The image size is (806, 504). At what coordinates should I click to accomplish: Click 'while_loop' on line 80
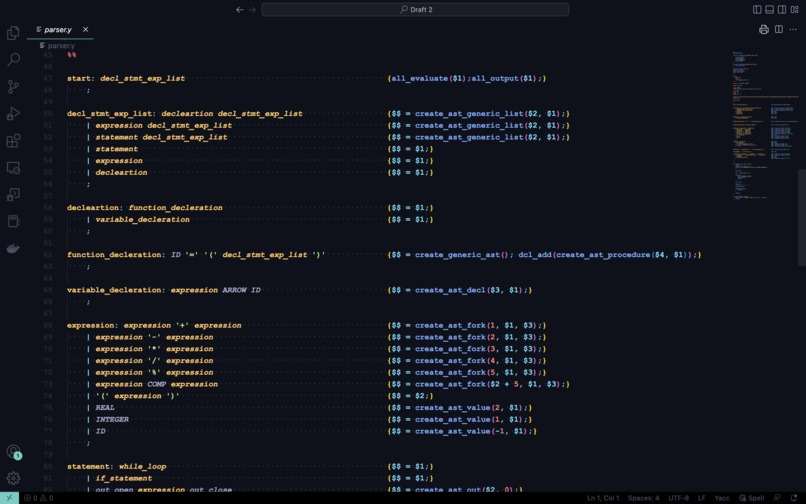[142, 466]
